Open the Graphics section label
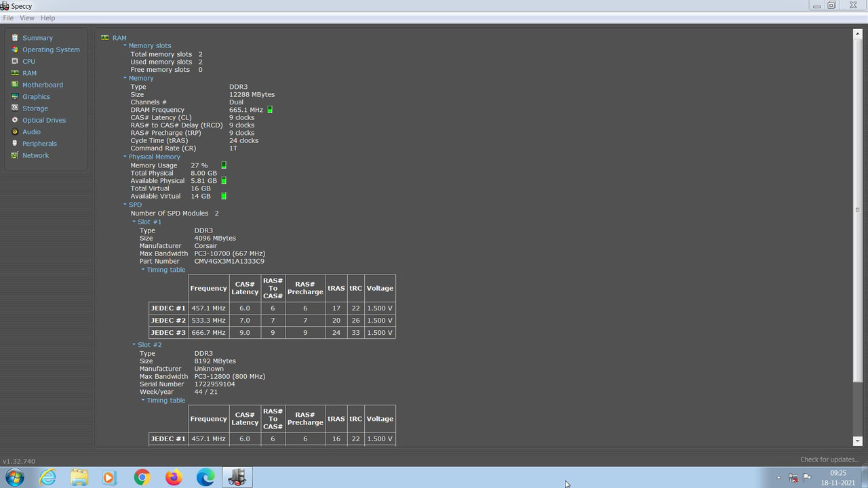This screenshot has height=488, width=868. pyautogui.click(x=36, y=96)
